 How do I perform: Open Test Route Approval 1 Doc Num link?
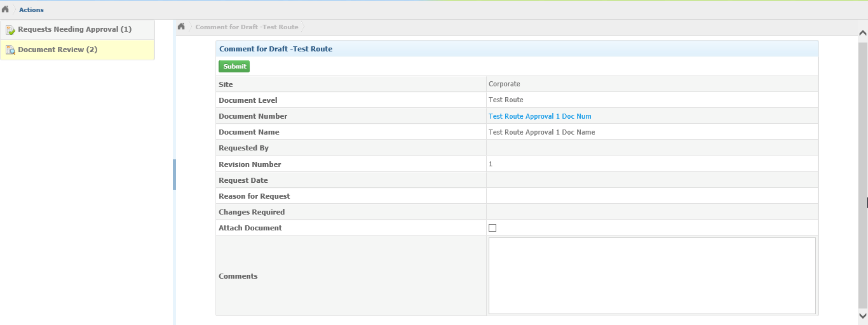[539, 116]
